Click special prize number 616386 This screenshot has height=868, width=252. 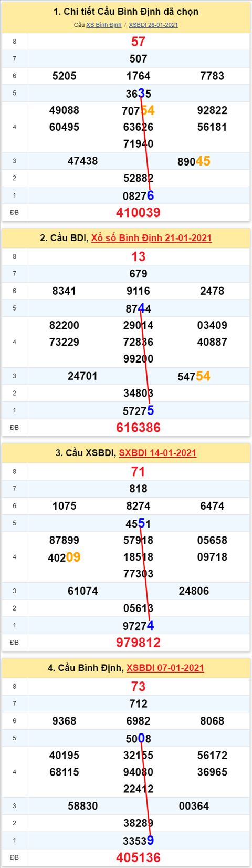pos(138,428)
